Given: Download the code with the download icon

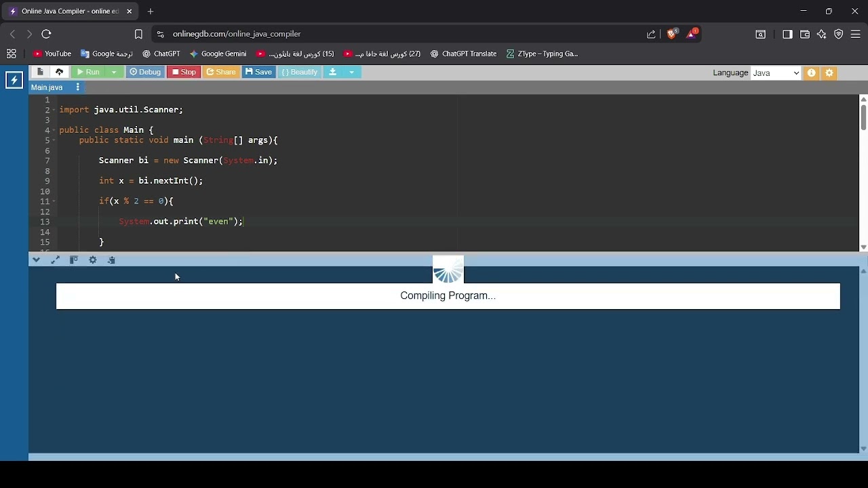Looking at the screenshot, I should [x=333, y=72].
